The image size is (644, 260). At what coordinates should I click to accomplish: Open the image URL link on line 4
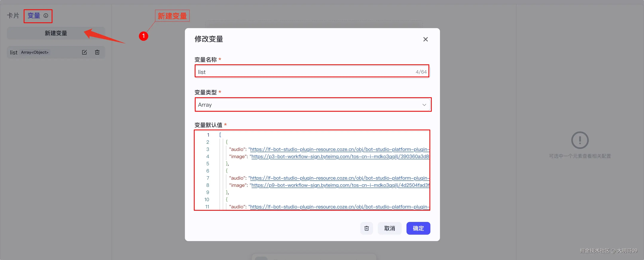[340, 157]
